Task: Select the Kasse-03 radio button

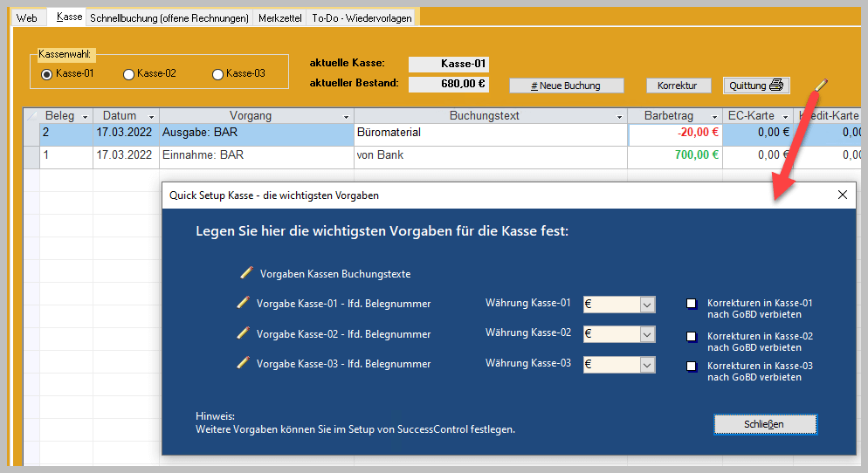Action: point(217,74)
